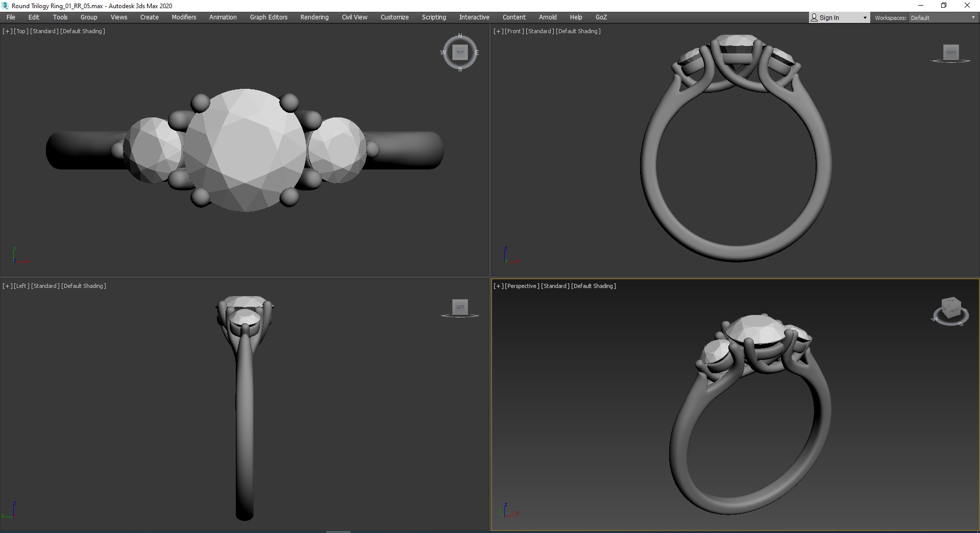Screen dimensions: 980x533
Task: Open the Interactive menu
Action: tap(474, 17)
